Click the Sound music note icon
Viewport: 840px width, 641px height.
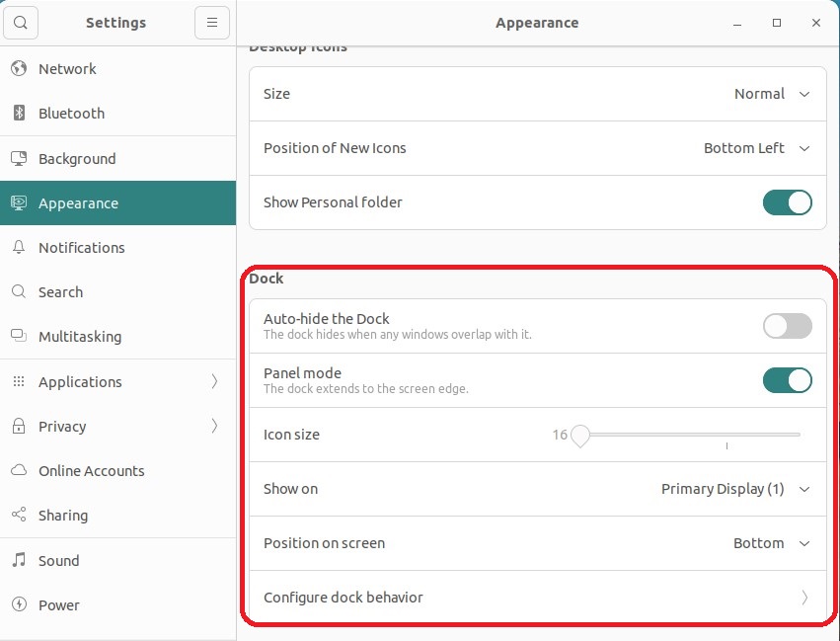coord(18,561)
